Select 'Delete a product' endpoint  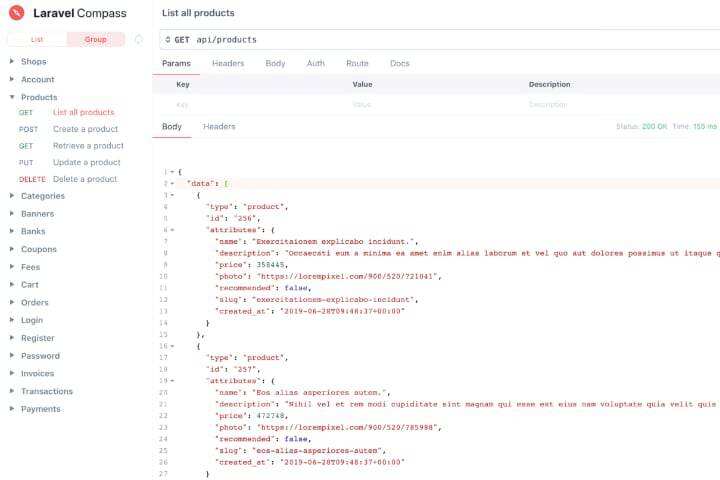[x=85, y=179]
